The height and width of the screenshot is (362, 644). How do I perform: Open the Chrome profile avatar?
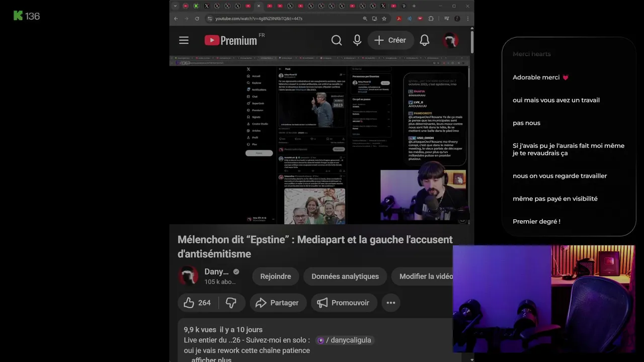[457, 19]
